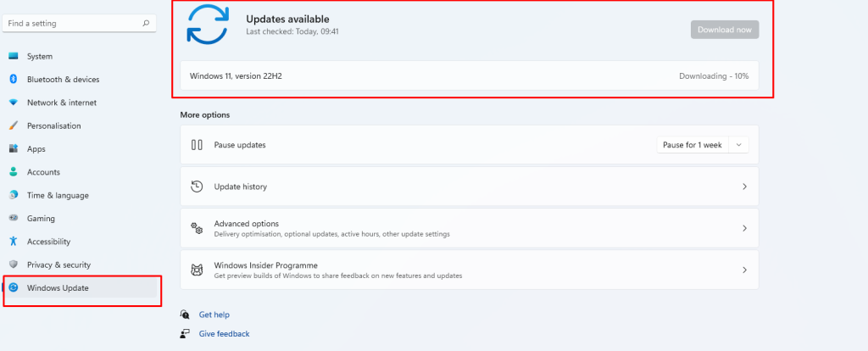
Task: Click the Find a setting search box
Action: coord(79,23)
